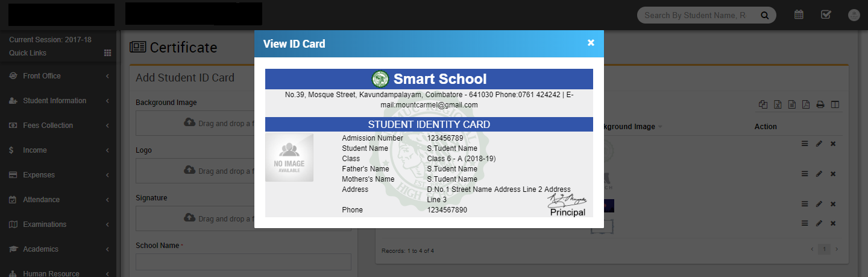Export the table as PDF
868x277 pixels.
[806, 104]
